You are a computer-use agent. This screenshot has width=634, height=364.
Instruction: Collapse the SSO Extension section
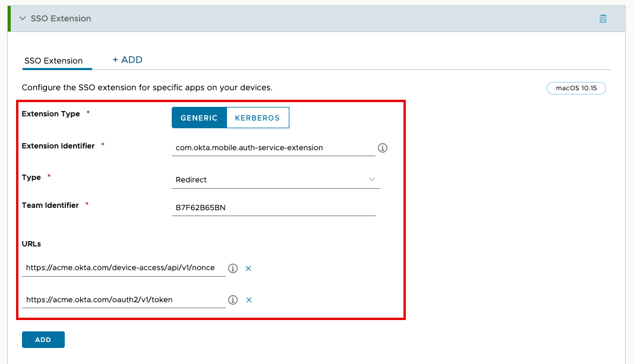click(23, 18)
